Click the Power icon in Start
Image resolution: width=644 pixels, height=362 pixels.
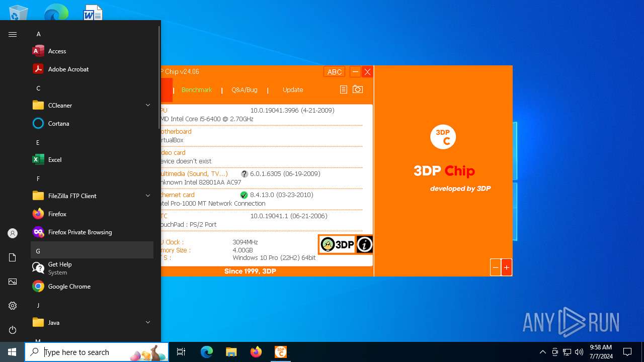[x=13, y=330]
